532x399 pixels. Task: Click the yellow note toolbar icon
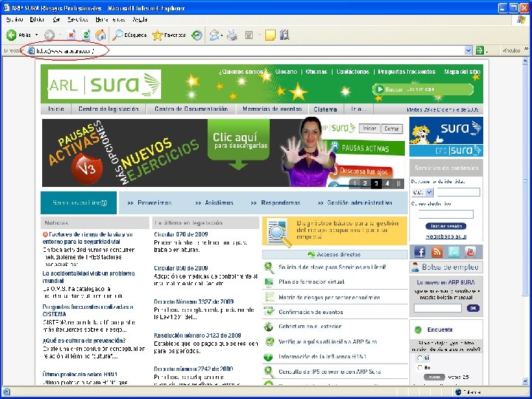270,35
